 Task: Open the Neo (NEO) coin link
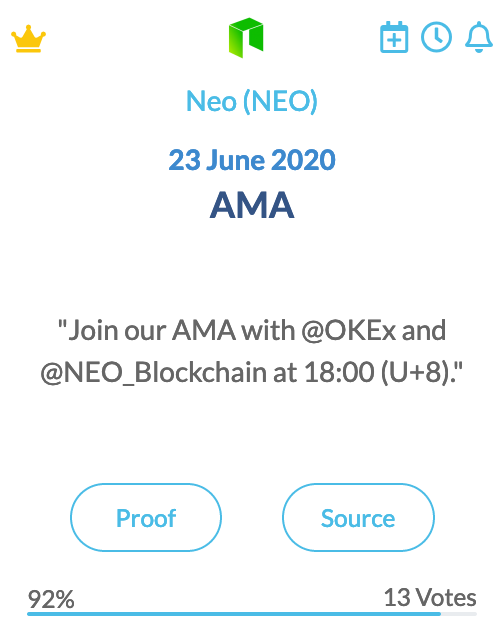pyautogui.click(x=252, y=101)
